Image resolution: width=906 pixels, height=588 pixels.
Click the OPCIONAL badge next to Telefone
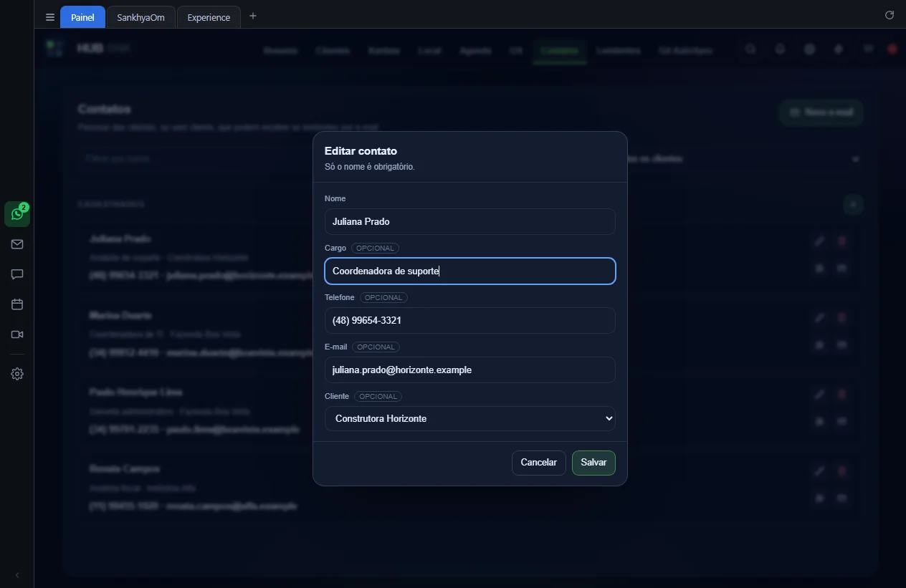(x=383, y=297)
